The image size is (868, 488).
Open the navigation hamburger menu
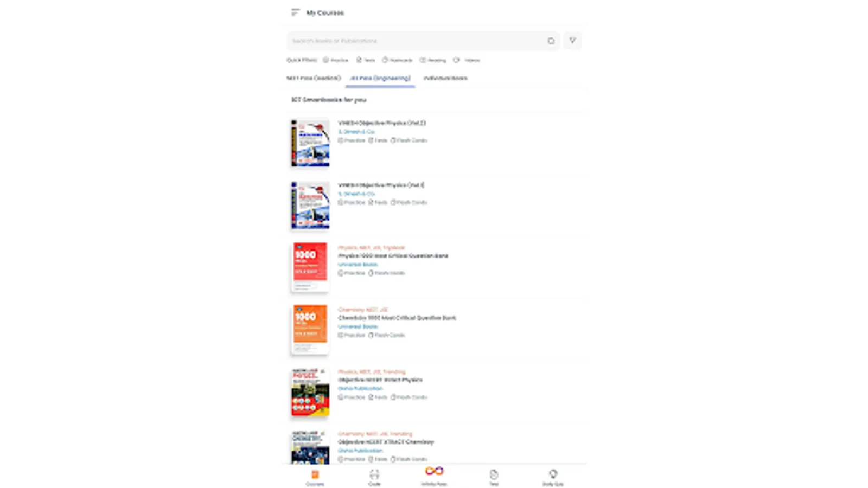295,11
